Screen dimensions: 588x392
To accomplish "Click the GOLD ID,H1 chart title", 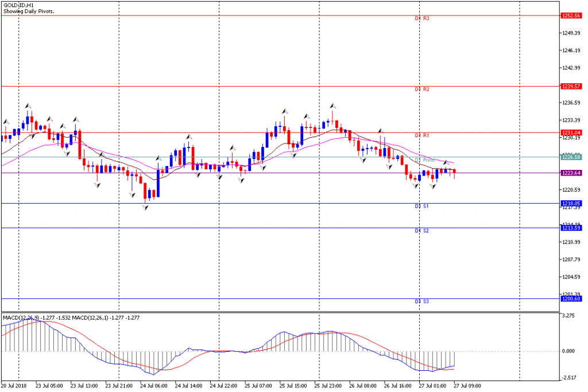I will pyautogui.click(x=18, y=6).
